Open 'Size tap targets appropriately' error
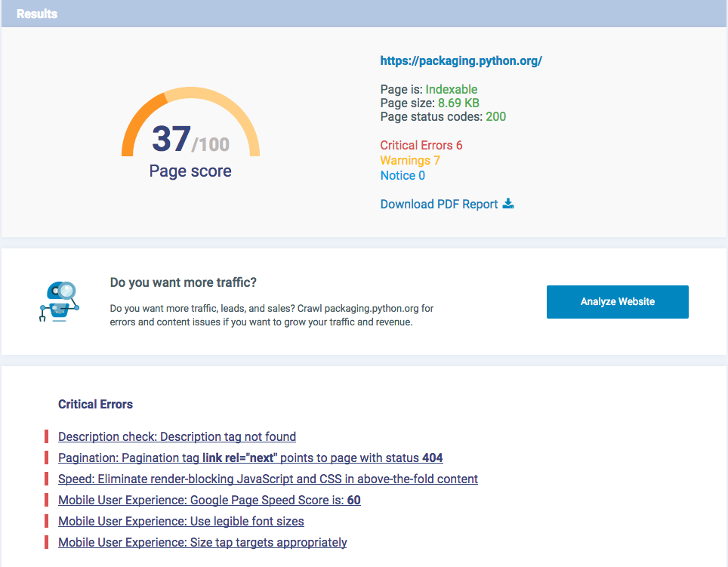This screenshot has height=567, width=728. [202, 542]
